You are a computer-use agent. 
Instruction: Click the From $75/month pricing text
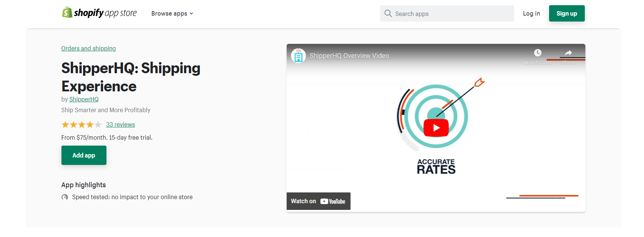107,137
